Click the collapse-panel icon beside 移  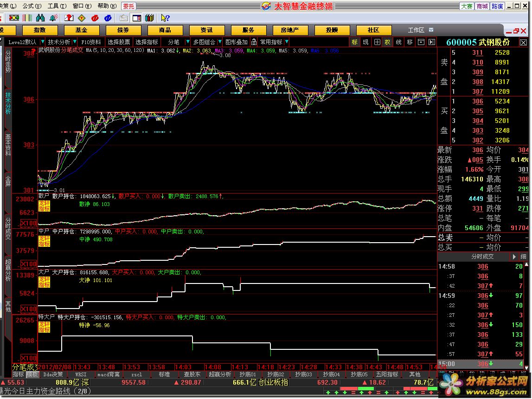click(421, 42)
